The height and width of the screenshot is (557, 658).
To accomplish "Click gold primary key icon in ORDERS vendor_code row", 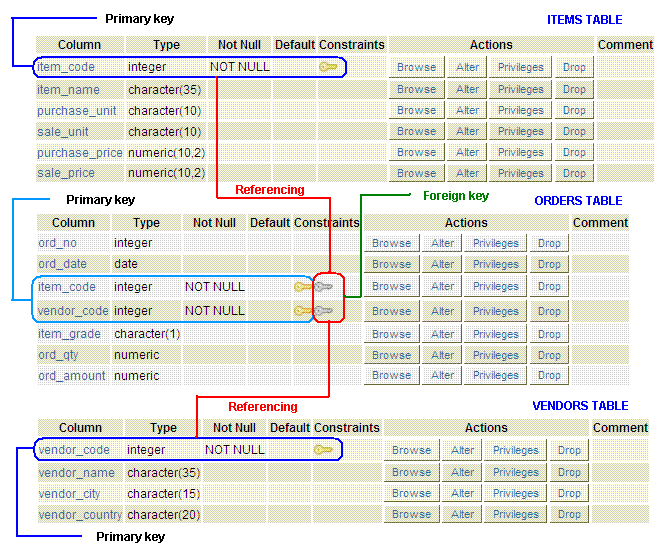I will pyautogui.click(x=303, y=311).
